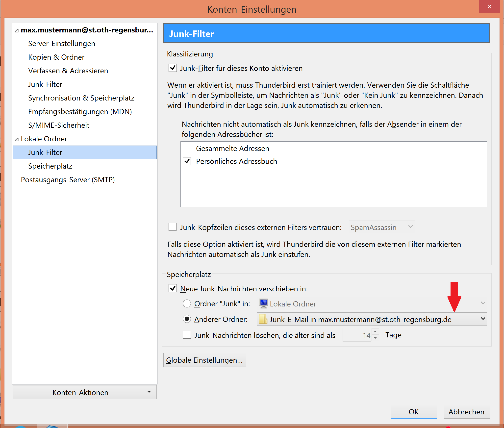
Task: Select Postausgangs-Server (SMTP) entry
Action: point(68,180)
